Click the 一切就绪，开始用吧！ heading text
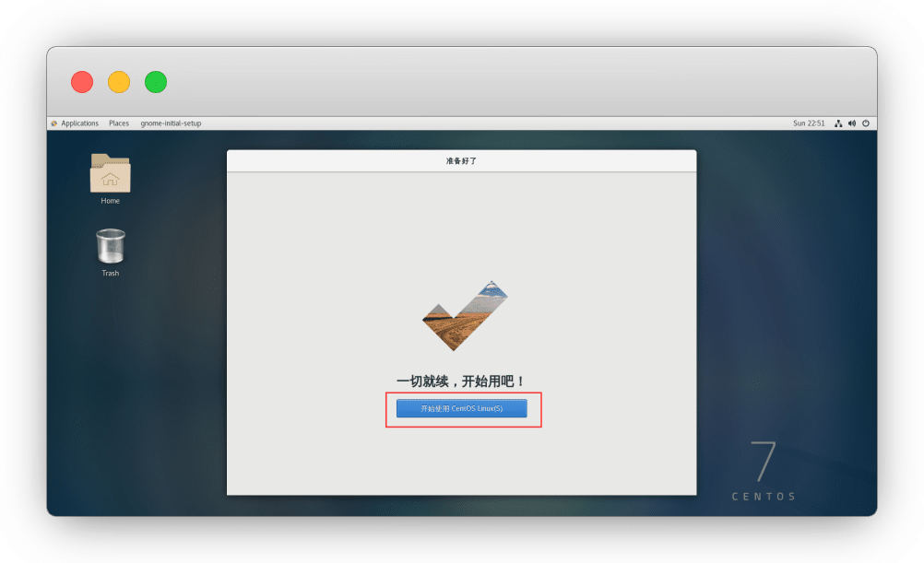The image size is (924, 563). [461, 381]
